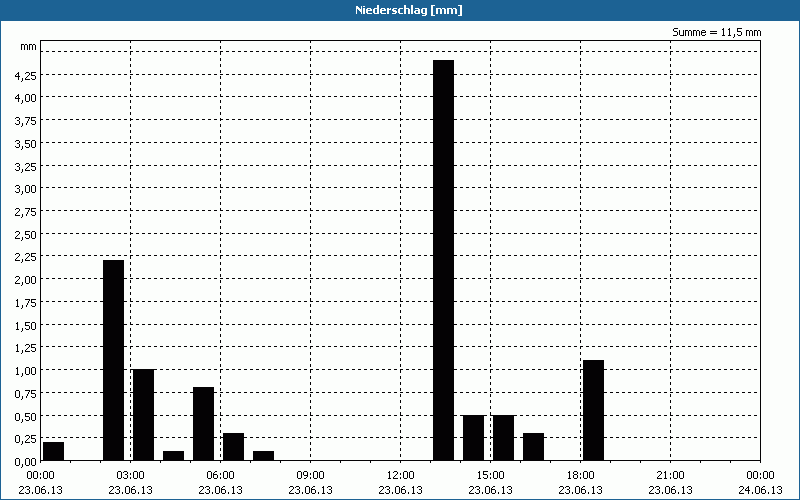The width and height of the screenshot is (800, 500).
Task: Click the 1,00 mm bar right after 03:00
Action: tap(143, 415)
